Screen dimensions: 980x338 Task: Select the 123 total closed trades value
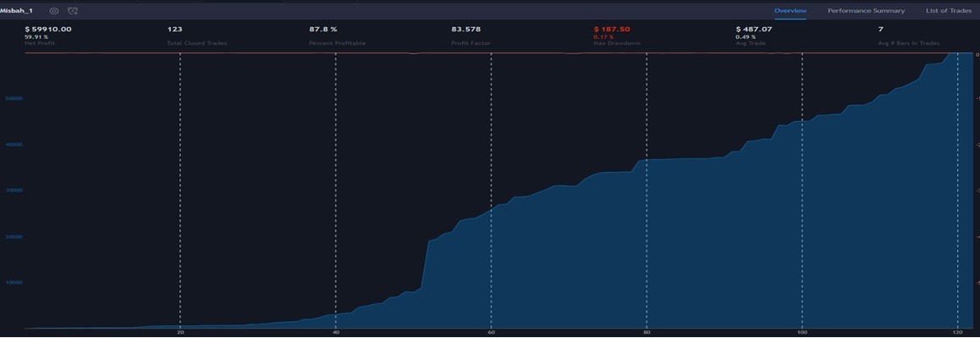pos(174,29)
